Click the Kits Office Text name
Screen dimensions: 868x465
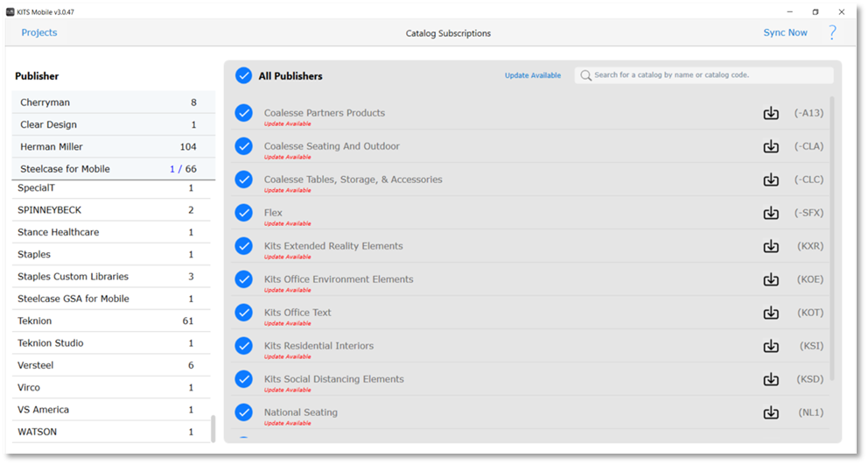coord(297,313)
